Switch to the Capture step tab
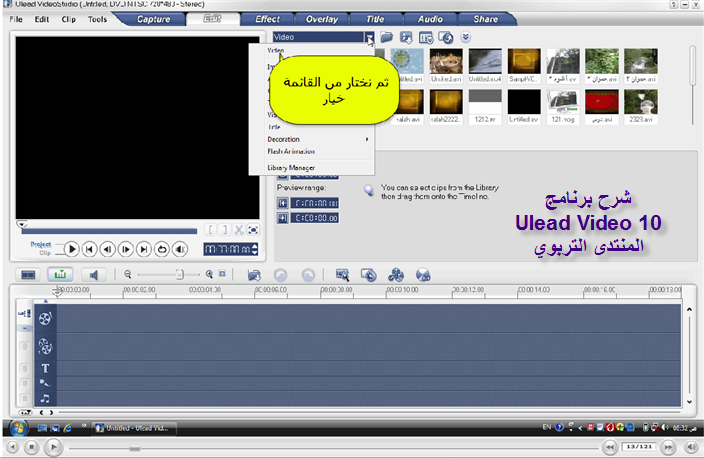The height and width of the screenshot is (458, 704). [154, 19]
